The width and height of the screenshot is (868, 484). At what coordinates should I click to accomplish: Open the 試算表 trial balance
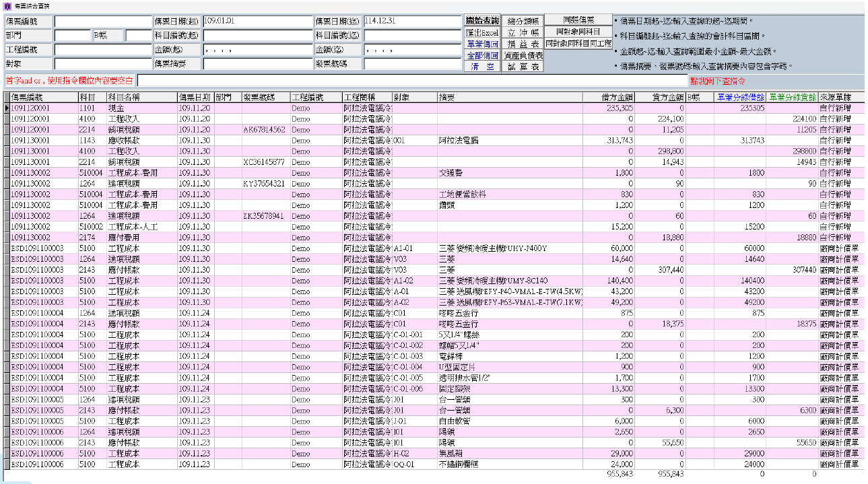point(523,67)
